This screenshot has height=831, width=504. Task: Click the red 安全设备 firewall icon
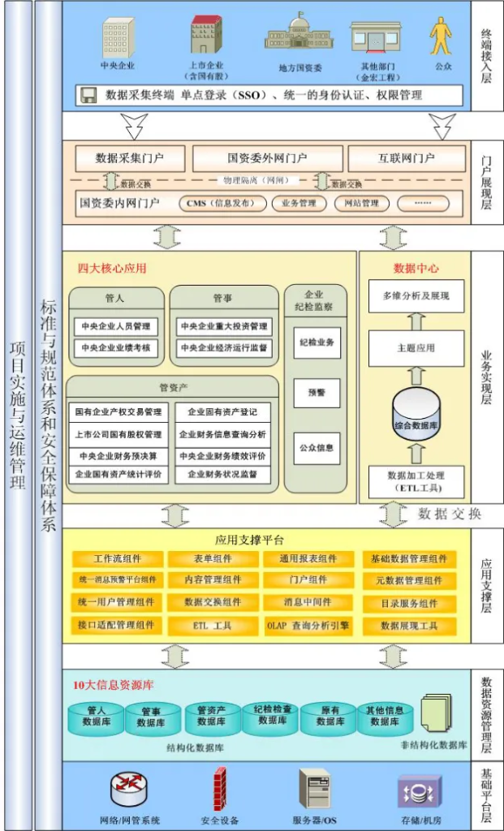[219, 787]
